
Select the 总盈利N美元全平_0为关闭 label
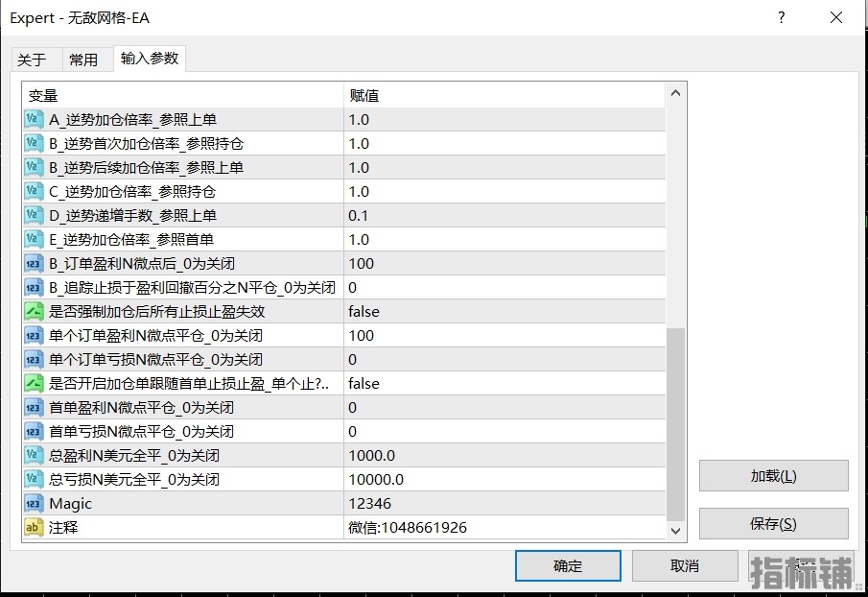[x=134, y=456]
